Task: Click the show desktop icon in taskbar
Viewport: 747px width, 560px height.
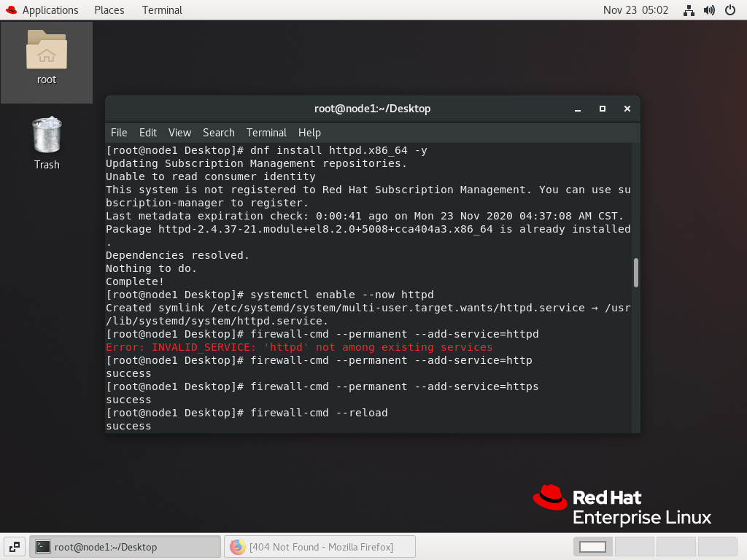Action: 15,547
